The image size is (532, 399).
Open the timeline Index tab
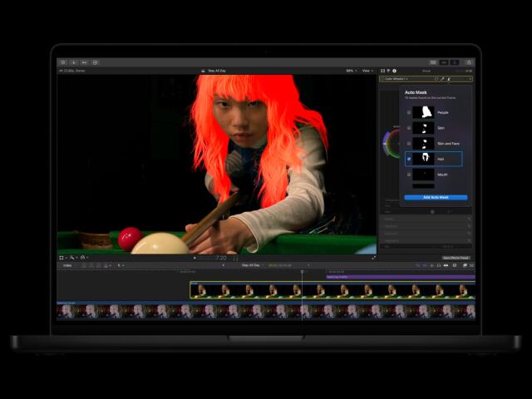coord(67,265)
